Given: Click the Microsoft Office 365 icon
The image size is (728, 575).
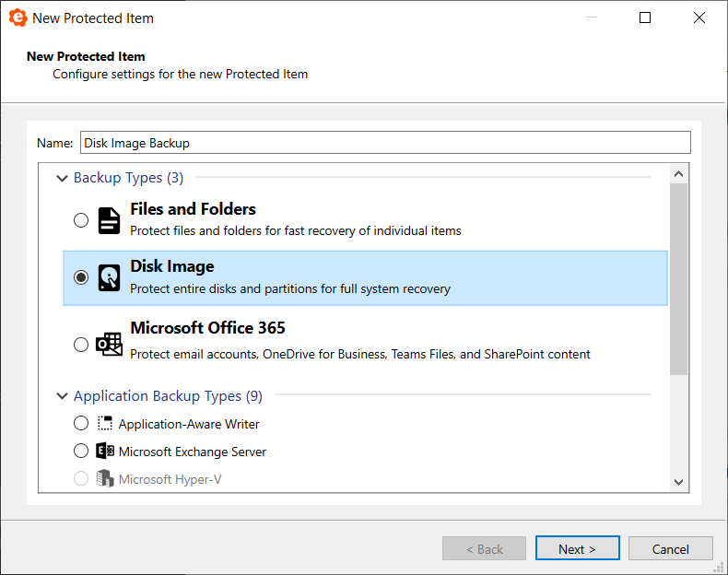Looking at the screenshot, I should [x=109, y=345].
